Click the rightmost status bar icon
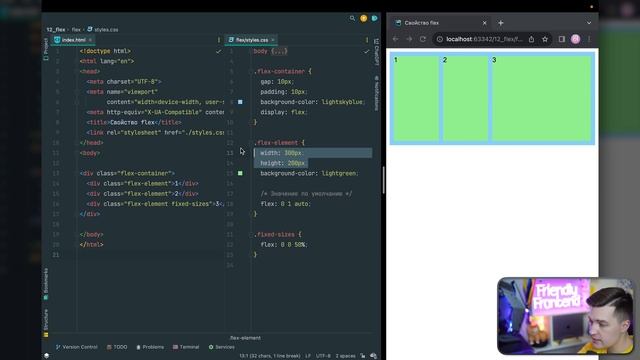Image resolution: width=640 pixels, height=360 pixels. point(373,356)
